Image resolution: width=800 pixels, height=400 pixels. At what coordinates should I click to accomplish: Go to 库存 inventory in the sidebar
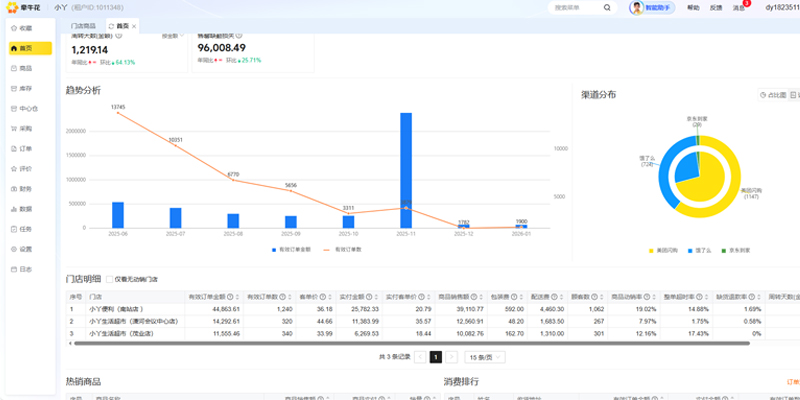(25, 88)
